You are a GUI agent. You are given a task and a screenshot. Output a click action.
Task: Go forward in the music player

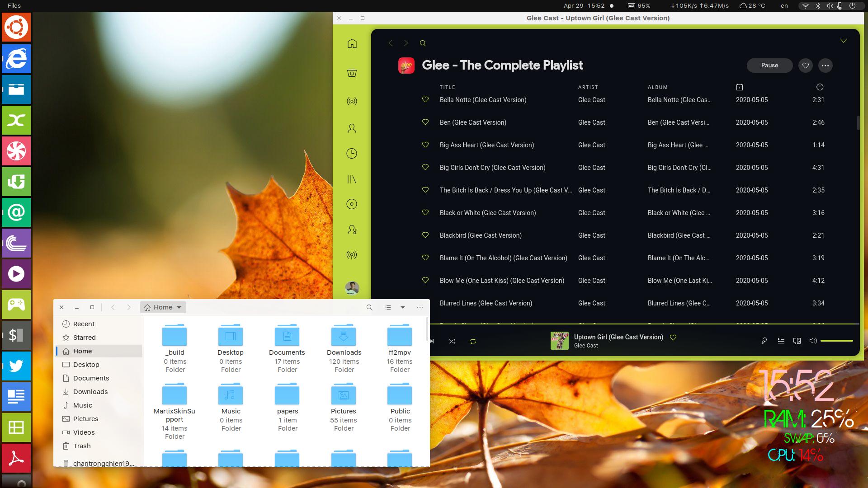pyautogui.click(x=406, y=43)
